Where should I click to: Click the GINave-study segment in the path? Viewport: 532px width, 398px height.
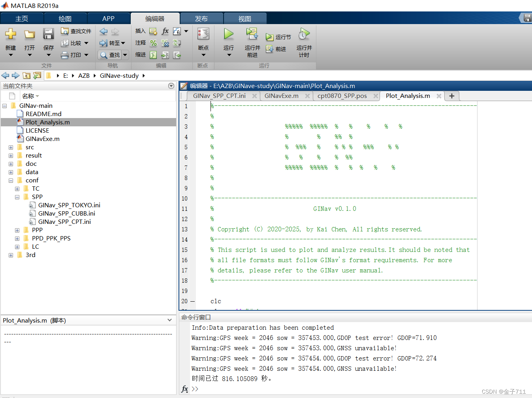pos(119,75)
